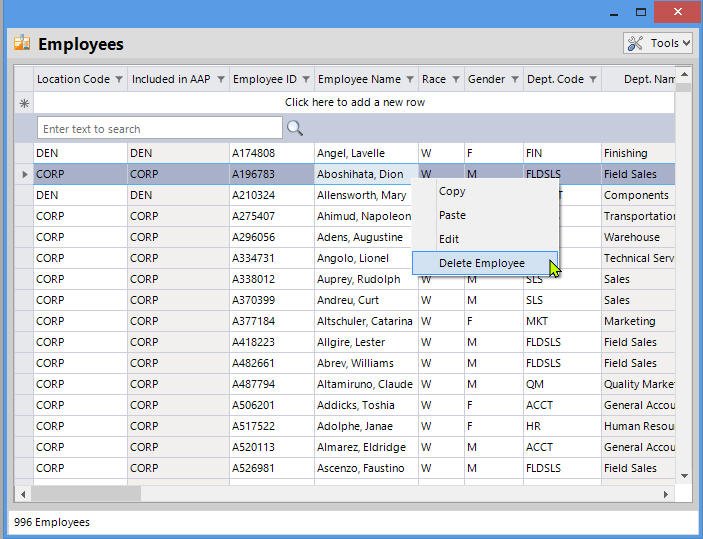Select Paste in the context menu
This screenshot has height=539, width=703.
452,215
